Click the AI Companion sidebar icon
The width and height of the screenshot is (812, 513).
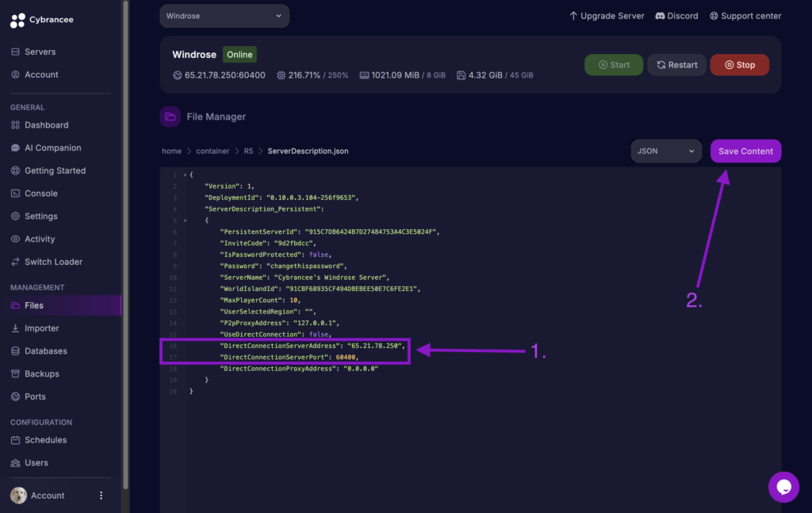point(17,147)
